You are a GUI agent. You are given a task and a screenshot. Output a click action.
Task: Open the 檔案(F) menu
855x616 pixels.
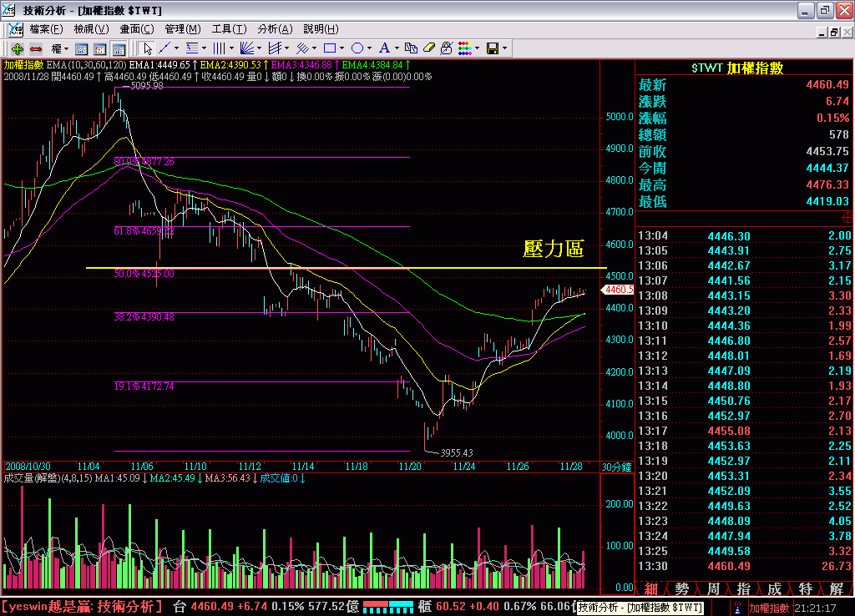click(x=46, y=29)
